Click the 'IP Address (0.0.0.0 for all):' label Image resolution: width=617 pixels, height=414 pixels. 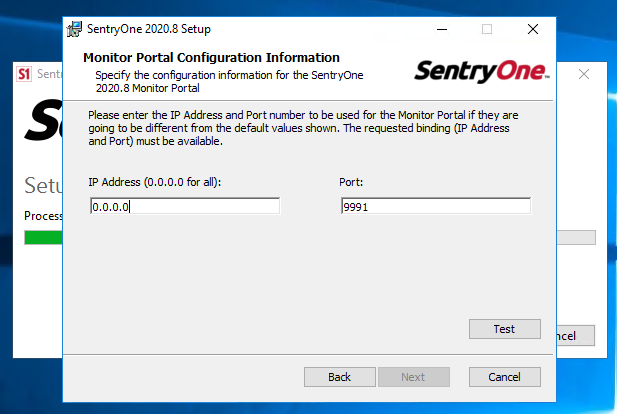click(x=155, y=182)
